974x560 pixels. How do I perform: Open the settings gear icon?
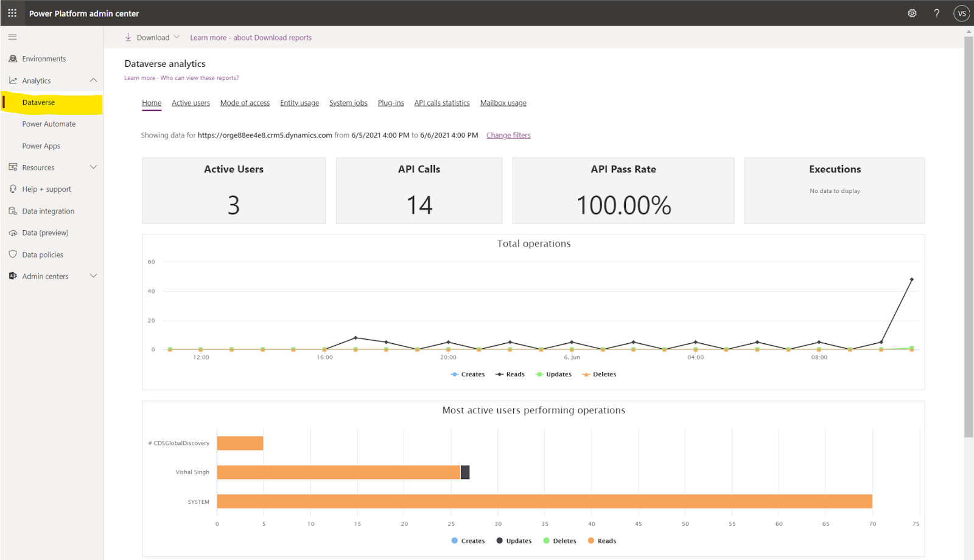[x=912, y=13]
